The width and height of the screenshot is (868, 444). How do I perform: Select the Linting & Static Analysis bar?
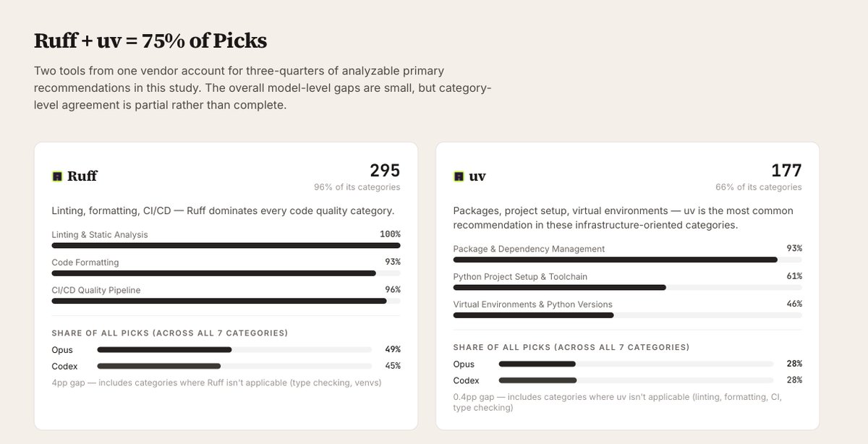[x=226, y=246]
